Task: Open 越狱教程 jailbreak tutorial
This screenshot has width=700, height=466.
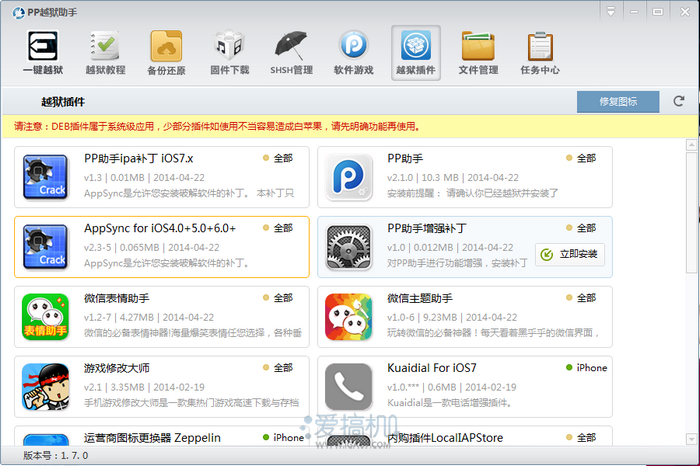Action: click(x=105, y=53)
